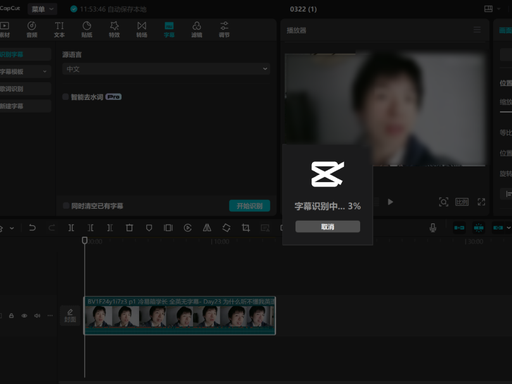Image resolution: width=512 pixels, height=384 pixels.
Task: Click the Pro badge beside 智能去水词
Action: click(113, 97)
